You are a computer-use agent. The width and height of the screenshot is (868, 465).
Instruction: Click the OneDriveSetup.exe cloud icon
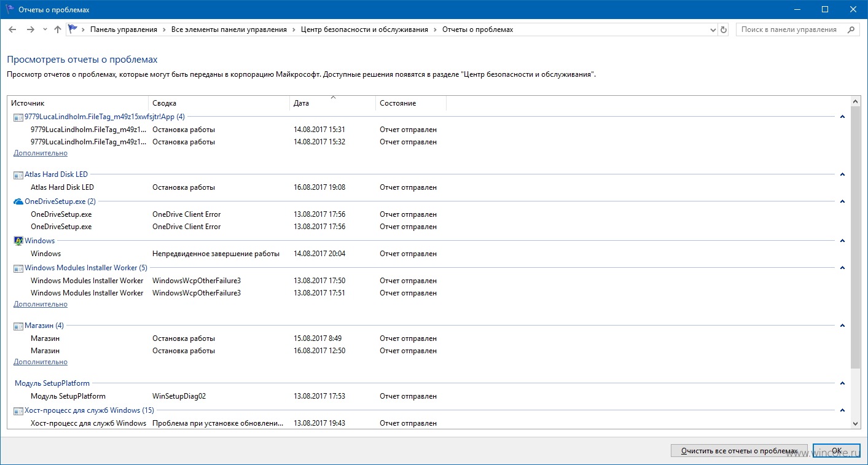click(x=18, y=202)
